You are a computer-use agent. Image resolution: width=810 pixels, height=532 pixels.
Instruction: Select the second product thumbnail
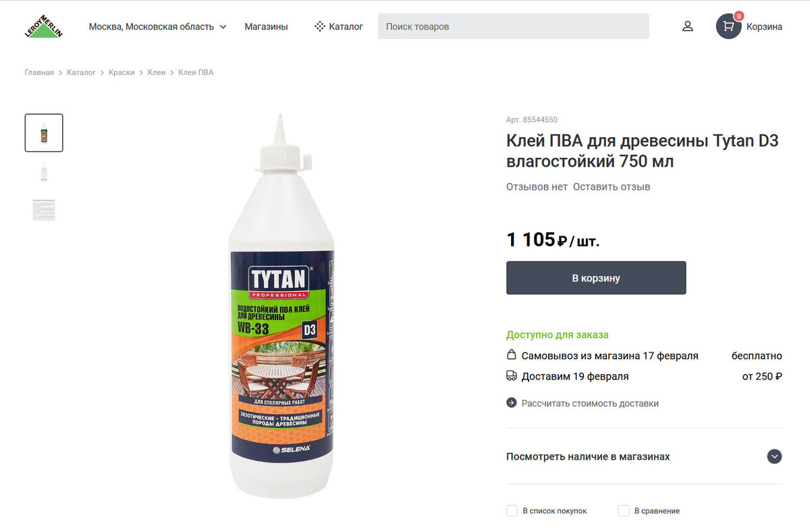(x=44, y=171)
